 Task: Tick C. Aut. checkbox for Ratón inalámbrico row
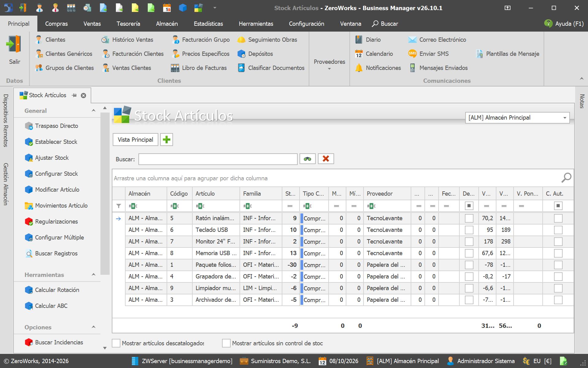558,218
